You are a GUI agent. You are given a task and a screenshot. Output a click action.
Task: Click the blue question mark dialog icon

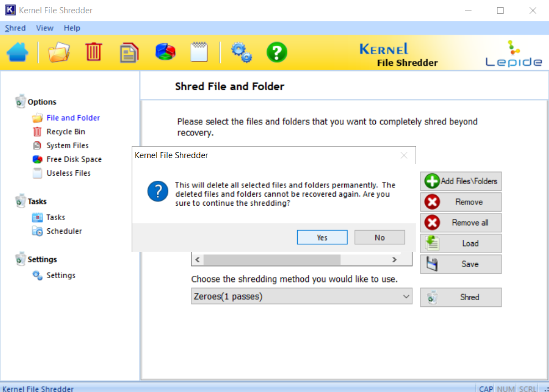click(158, 191)
